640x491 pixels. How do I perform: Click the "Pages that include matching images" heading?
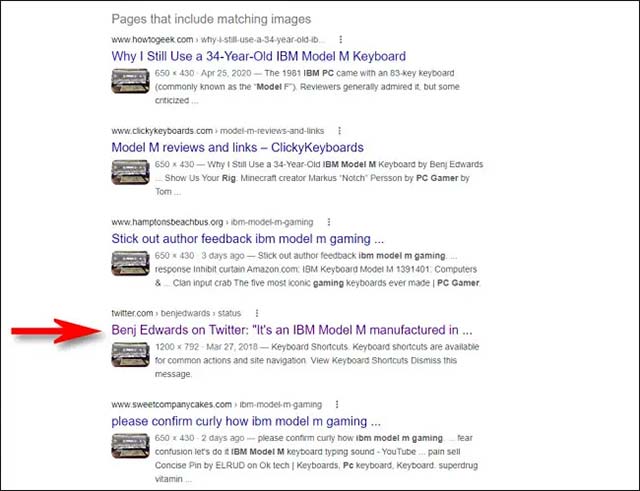pyautogui.click(x=211, y=19)
